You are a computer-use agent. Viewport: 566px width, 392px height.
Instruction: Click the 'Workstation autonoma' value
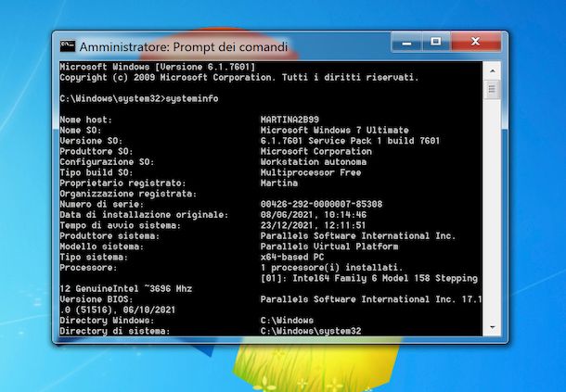(x=314, y=162)
